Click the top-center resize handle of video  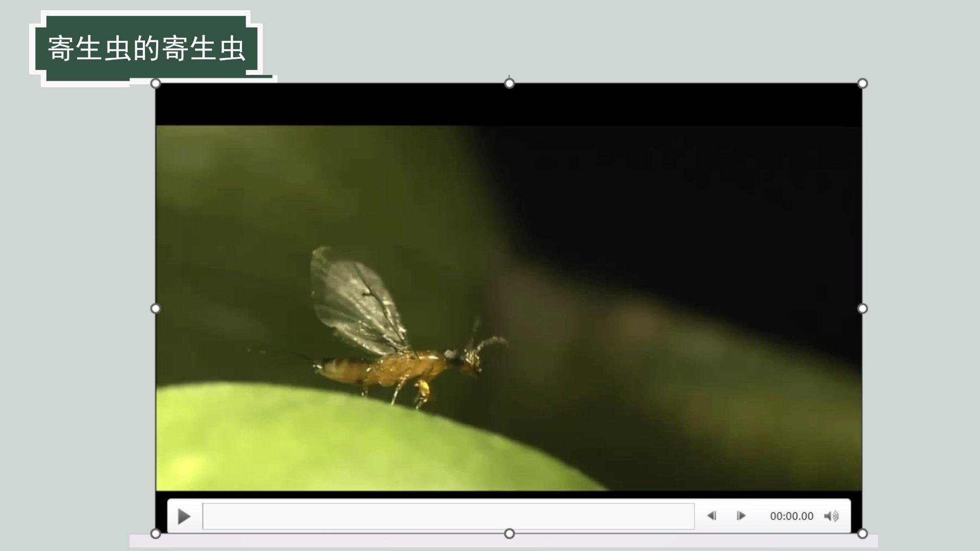pyautogui.click(x=509, y=84)
